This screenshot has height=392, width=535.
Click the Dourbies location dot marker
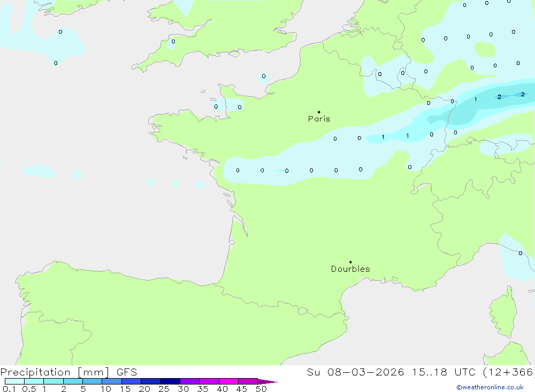point(350,262)
